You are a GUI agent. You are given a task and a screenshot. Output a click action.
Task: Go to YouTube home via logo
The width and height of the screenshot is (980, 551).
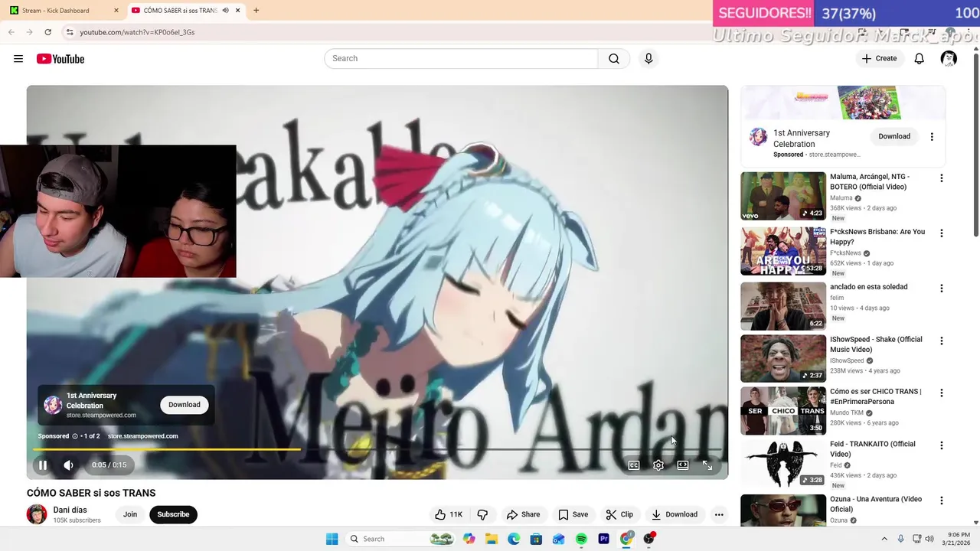tap(60, 59)
